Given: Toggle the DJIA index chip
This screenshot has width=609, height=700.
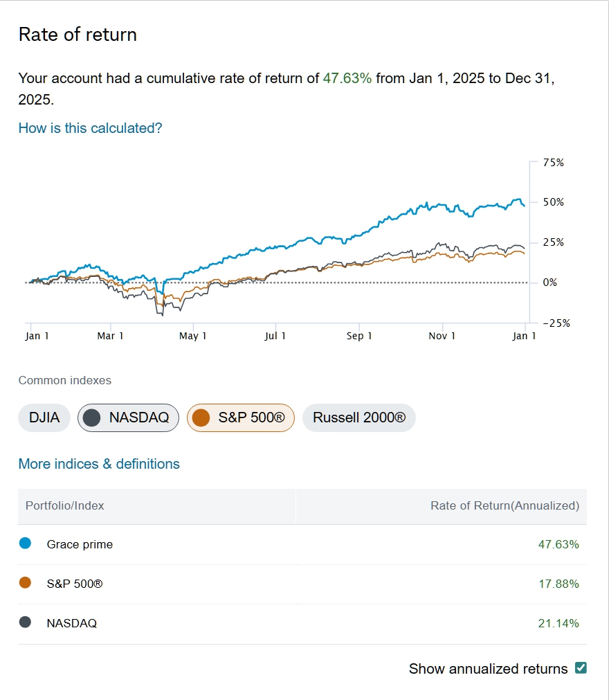Looking at the screenshot, I should pos(44,418).
